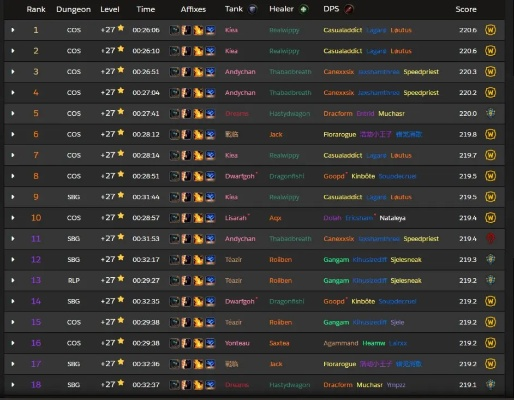Open Speedpriest's profile in rank 4 row
Image resolution: width=514 pixels, height=400 pixels.
(421, 93)
